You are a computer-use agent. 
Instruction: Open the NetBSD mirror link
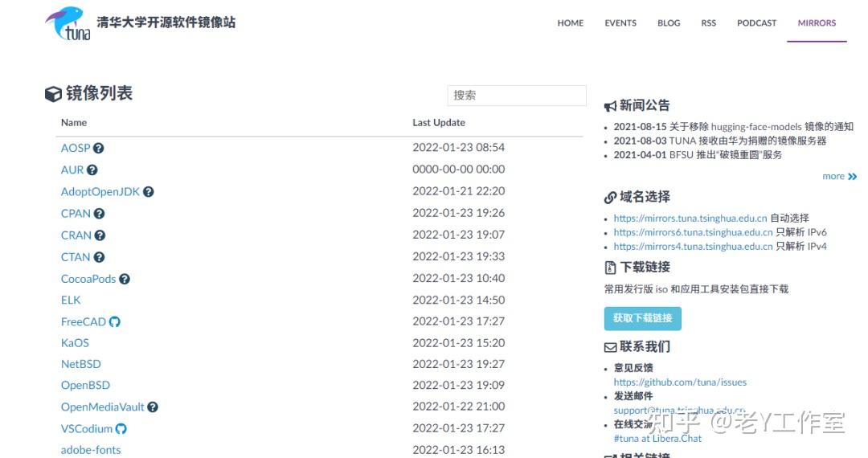[81, 365]
